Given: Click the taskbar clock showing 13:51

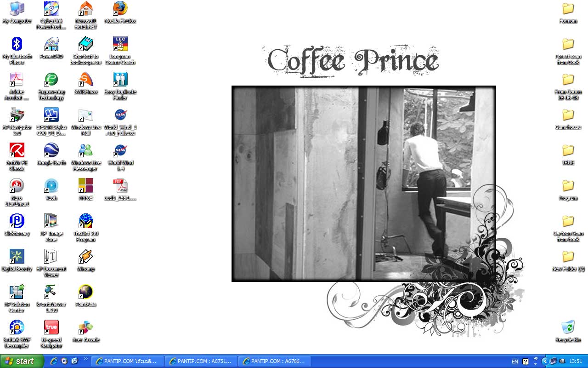Looking at the screenshot, I should point(576,362).
